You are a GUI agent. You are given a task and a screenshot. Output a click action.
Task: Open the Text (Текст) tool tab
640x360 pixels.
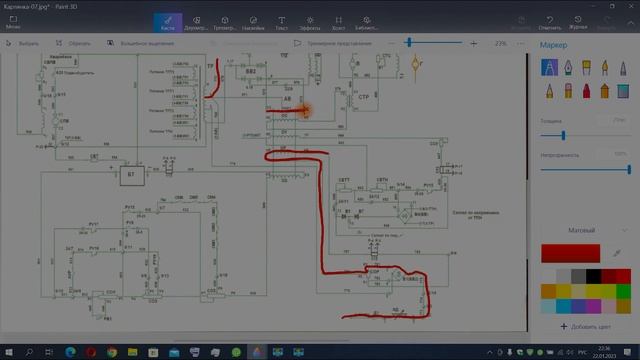282,23
